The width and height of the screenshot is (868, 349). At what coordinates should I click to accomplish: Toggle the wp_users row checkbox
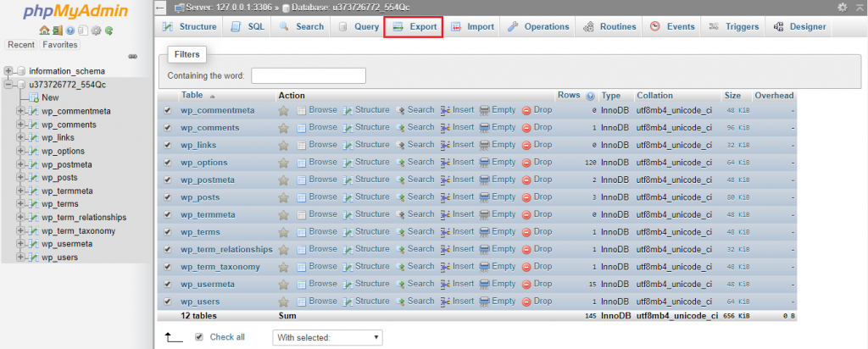coord(167,302)
